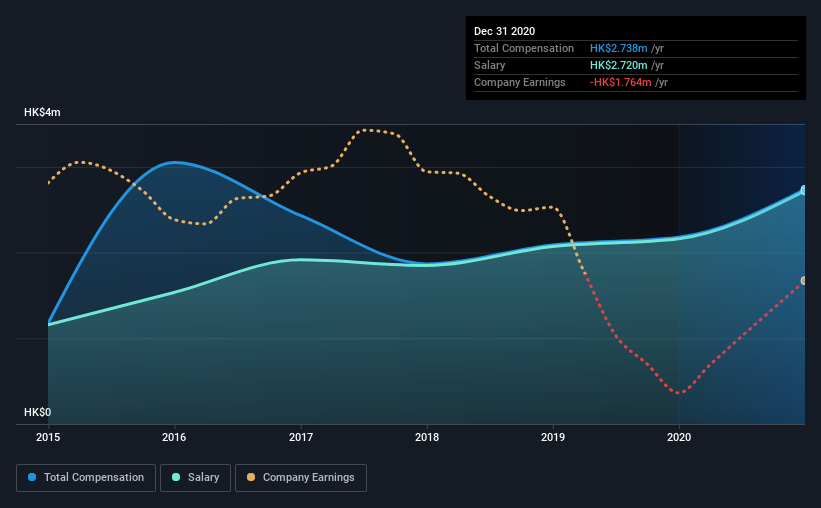Click the teal Salary legend dot

[x=176, y=477]
